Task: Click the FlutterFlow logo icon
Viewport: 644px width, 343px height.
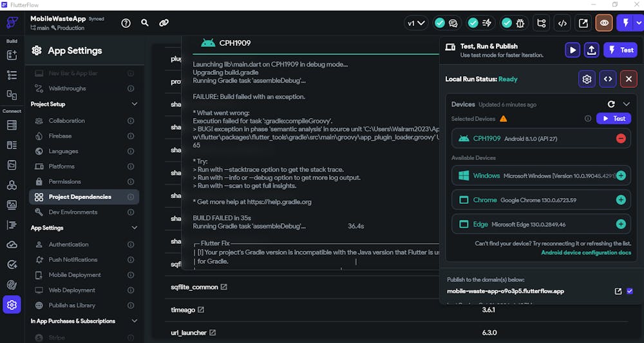Action: [12, 23]
